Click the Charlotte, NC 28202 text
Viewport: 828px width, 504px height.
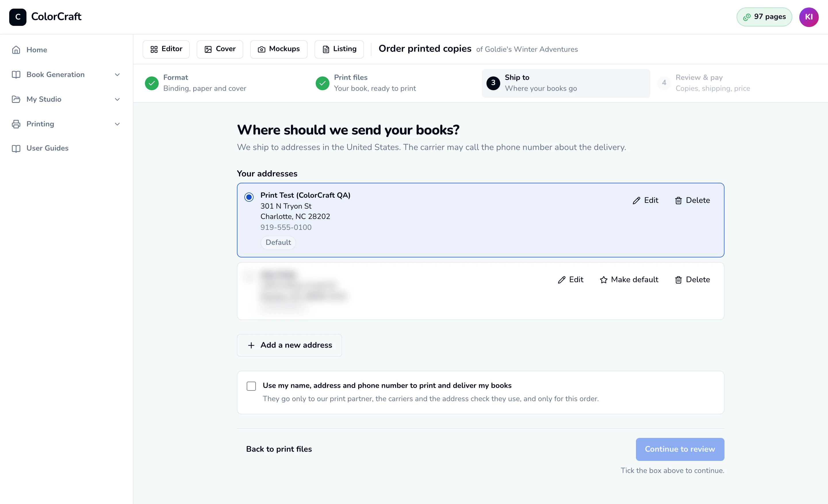[295, 217]
